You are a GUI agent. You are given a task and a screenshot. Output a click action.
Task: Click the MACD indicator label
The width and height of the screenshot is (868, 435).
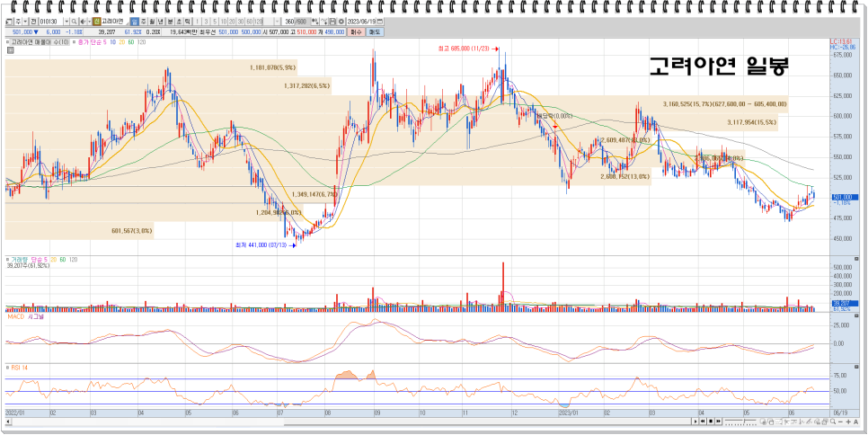(15, 316)
